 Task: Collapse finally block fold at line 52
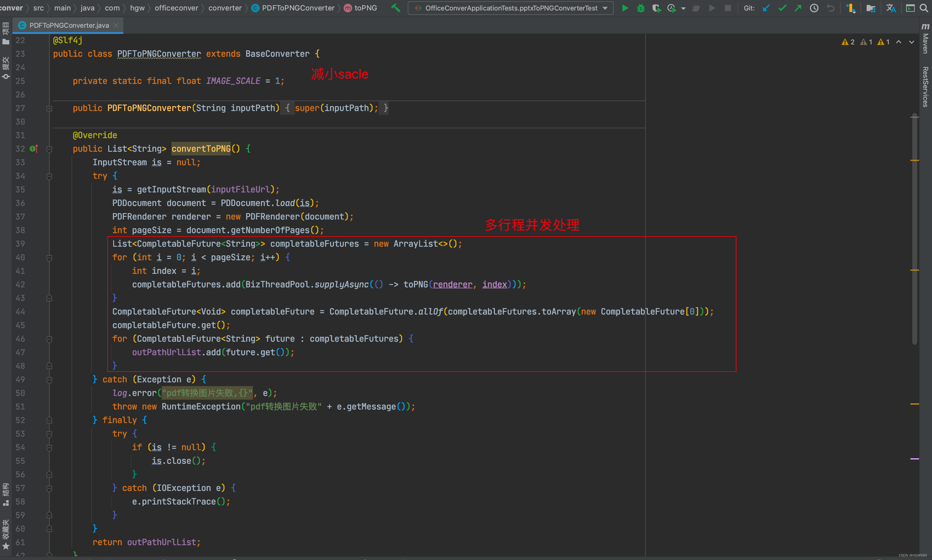coord(49,420)
